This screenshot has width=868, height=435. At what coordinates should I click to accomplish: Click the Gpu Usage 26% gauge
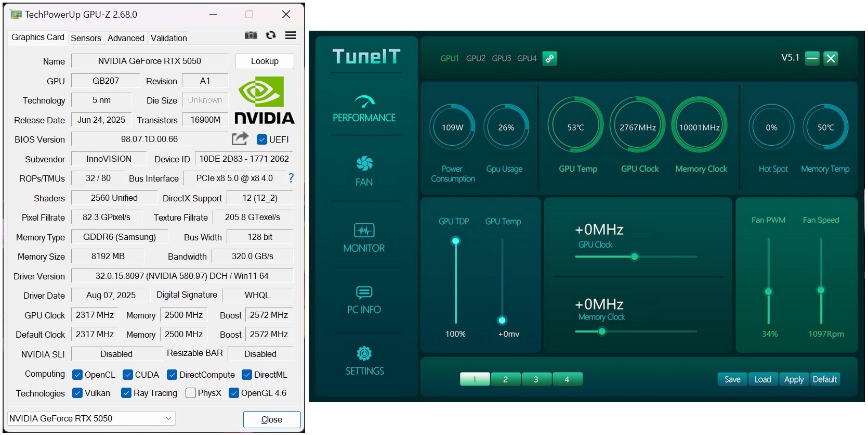click(x=506, y=127)
